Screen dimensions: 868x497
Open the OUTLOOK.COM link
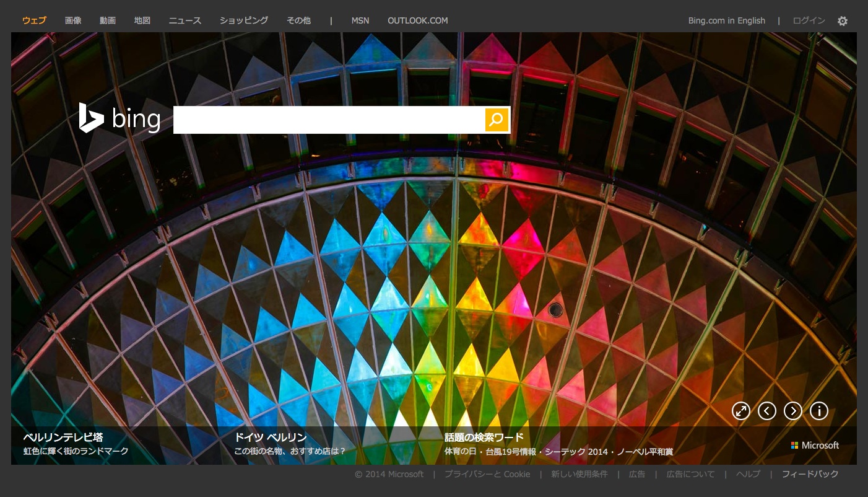[x=417, y=20]
